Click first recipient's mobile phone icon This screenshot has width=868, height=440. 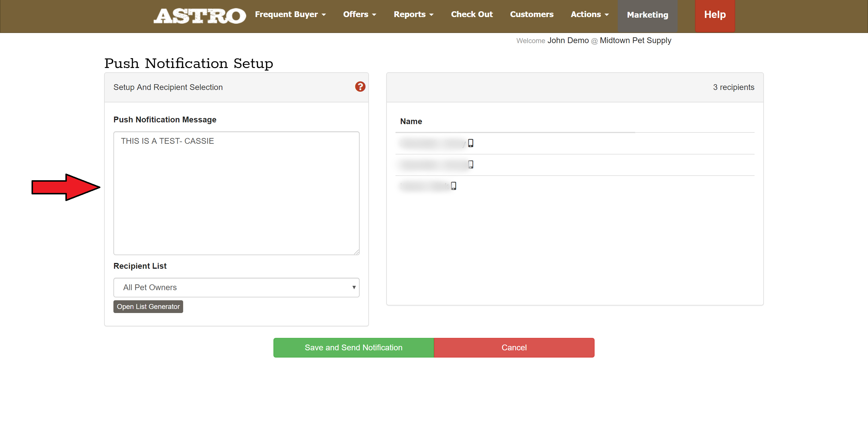470,143
